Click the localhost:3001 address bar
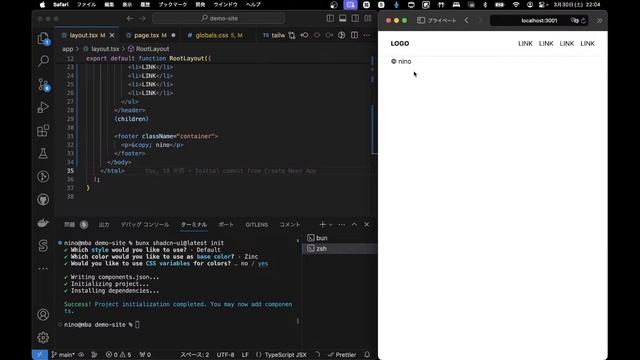The image size is (640, 360). [x=539, y=20]
